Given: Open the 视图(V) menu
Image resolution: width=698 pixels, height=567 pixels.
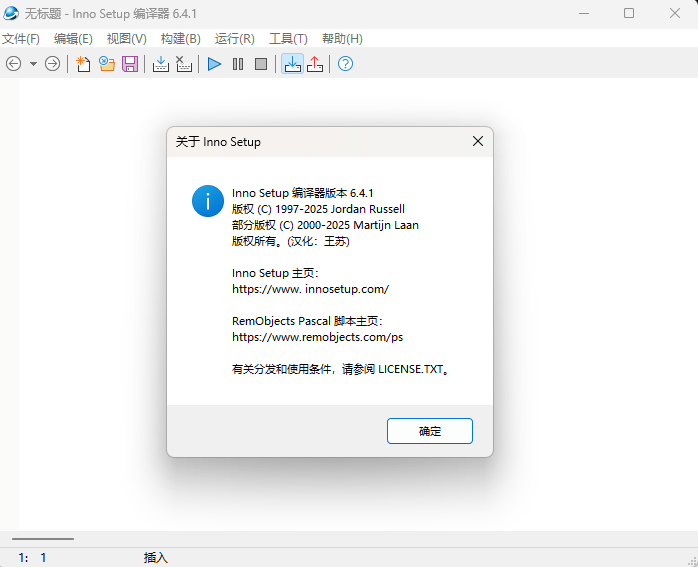Looking at the screenshot, I should [x=127, y=39].
